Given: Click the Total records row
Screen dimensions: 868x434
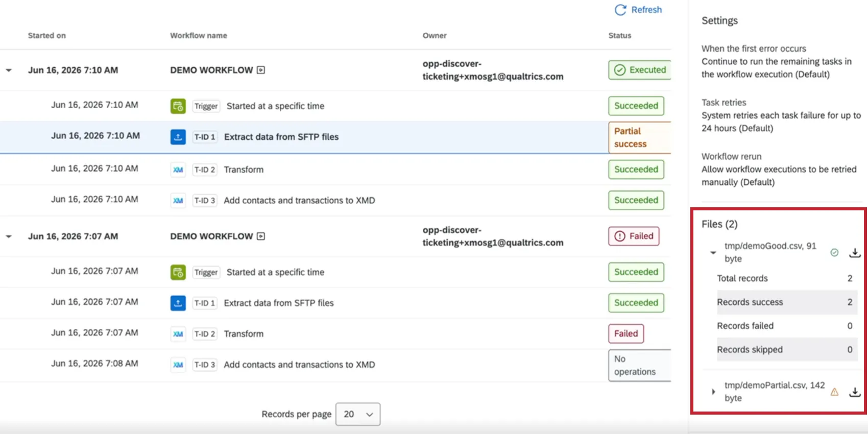Looking at the screenshot, I should (786, 278).
